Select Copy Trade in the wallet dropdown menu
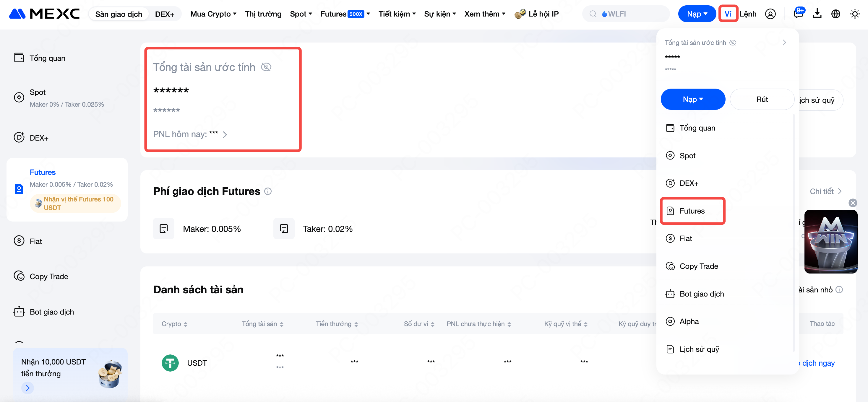Viewport: 868px width, 402px height. (699, 266)
